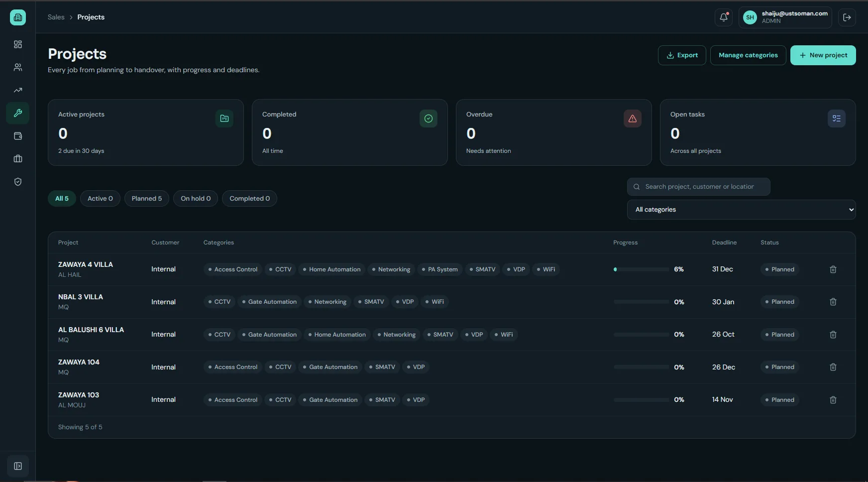Screen dimensions: 868x482
Task: Filter by Planned 5 tab
Action: pos(147,199)
